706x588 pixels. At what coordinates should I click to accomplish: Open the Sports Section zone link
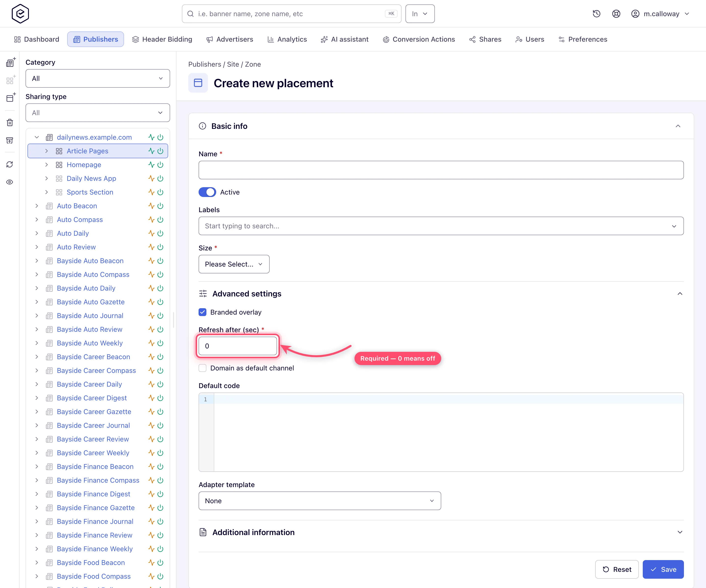[90, 192]
